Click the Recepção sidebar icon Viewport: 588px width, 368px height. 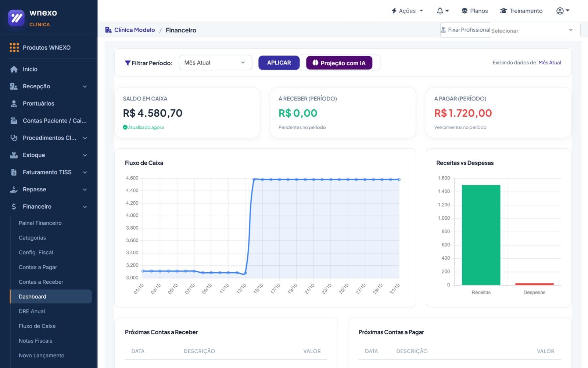coord(14,86)
